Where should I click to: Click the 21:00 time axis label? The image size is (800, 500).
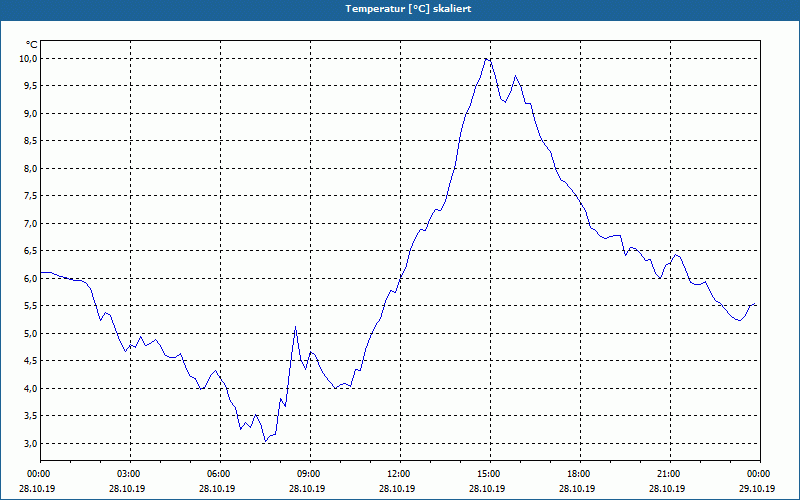click(x=670, y=474)
